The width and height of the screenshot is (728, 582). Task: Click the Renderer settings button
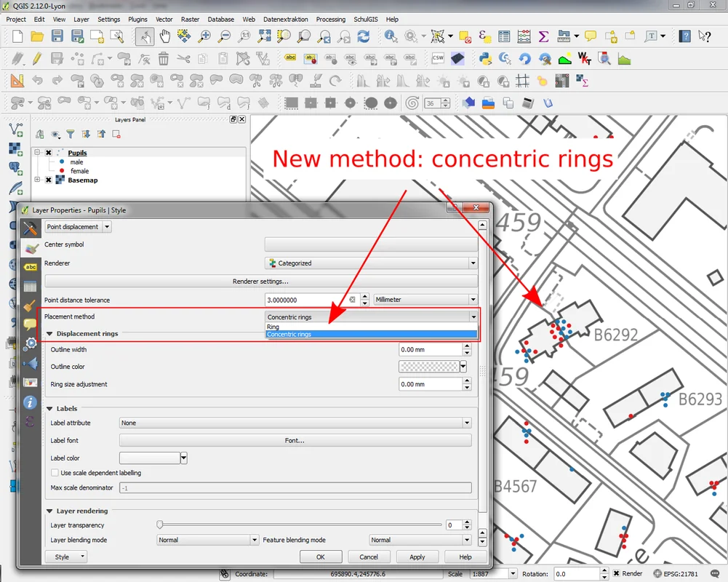260,282
